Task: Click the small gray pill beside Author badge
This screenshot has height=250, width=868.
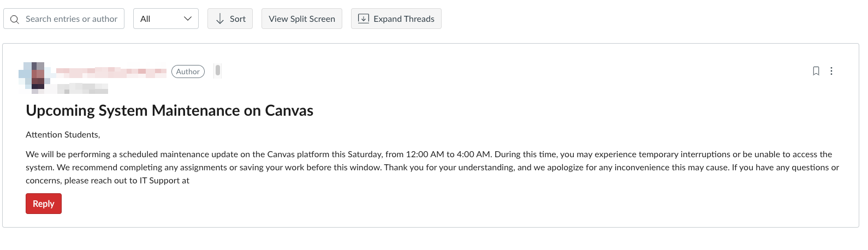Action: pos(218,70)
